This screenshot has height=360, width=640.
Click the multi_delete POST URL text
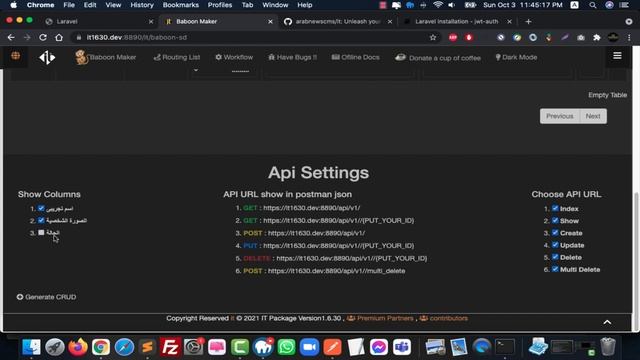coord(336,271)
